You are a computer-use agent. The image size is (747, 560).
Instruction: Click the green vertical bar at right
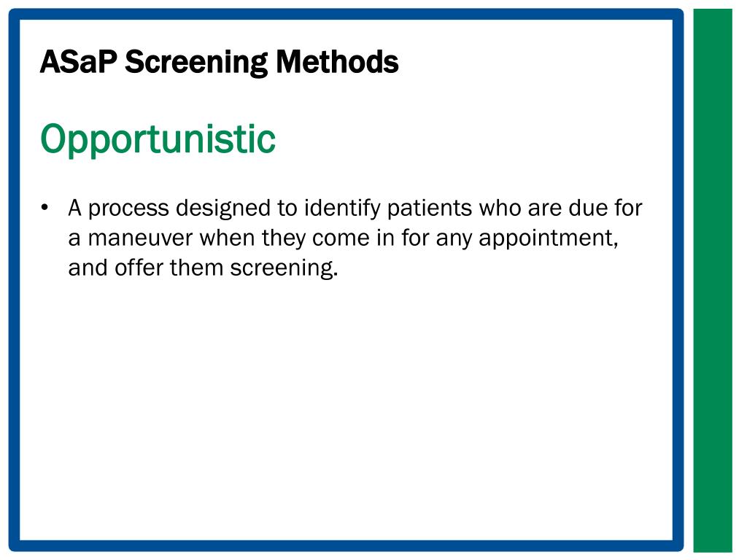tap(712, 280)
